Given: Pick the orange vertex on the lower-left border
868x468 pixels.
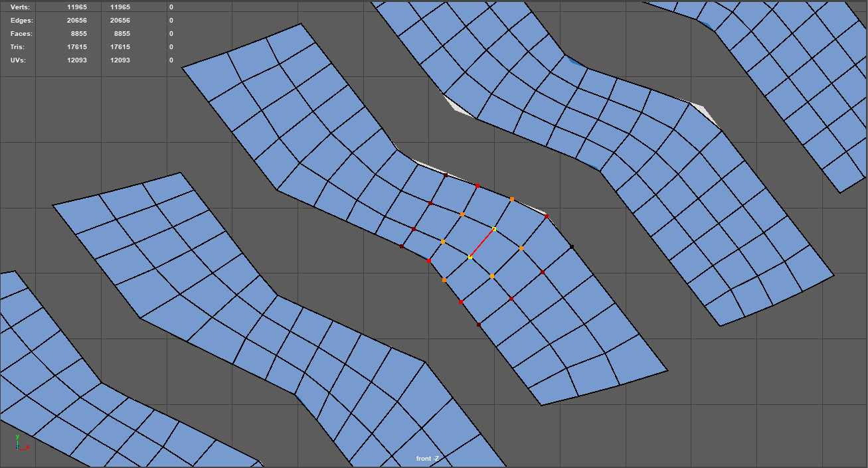Looking at the screenshot, I should (x=444, y=281).
